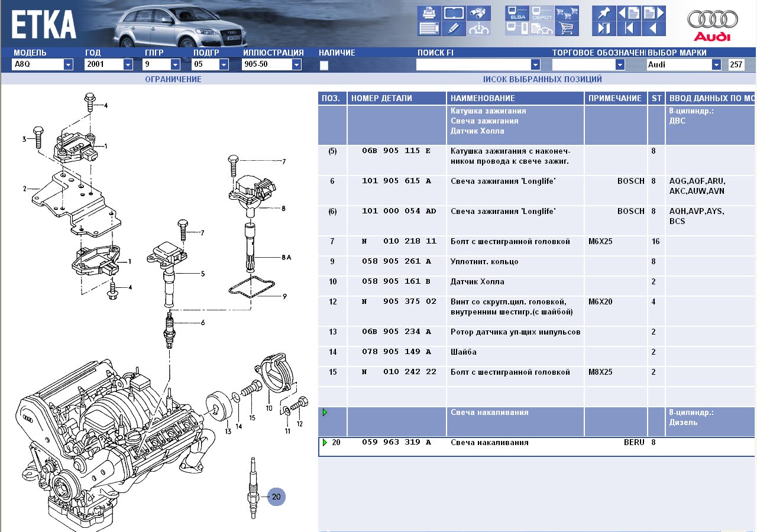Expand the ВЫБОР МАРКИ dropdown showing Audi

[x=716, y=64]
